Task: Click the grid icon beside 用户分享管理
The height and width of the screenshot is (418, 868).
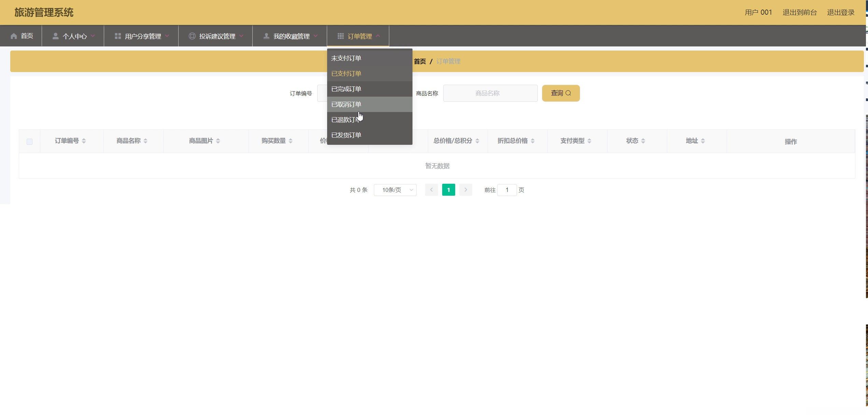Action: pos(118,36)
